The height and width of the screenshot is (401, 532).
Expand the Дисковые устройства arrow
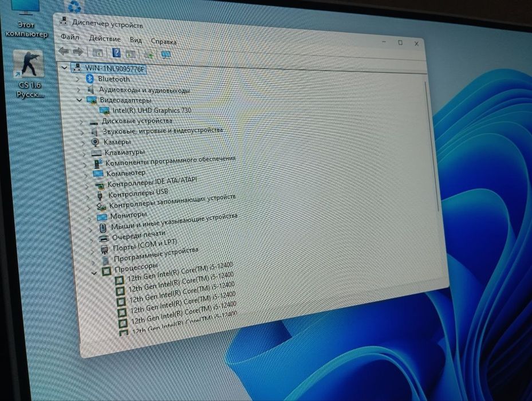[x=81, y=121]
